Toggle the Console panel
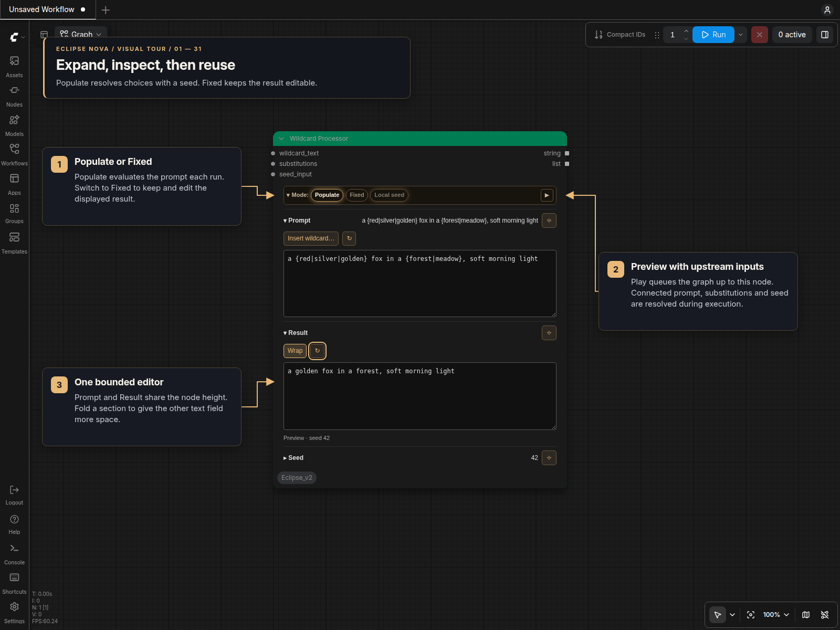This screenshot has width=840, height=630. pyautogui.click(x=14, y=553)
